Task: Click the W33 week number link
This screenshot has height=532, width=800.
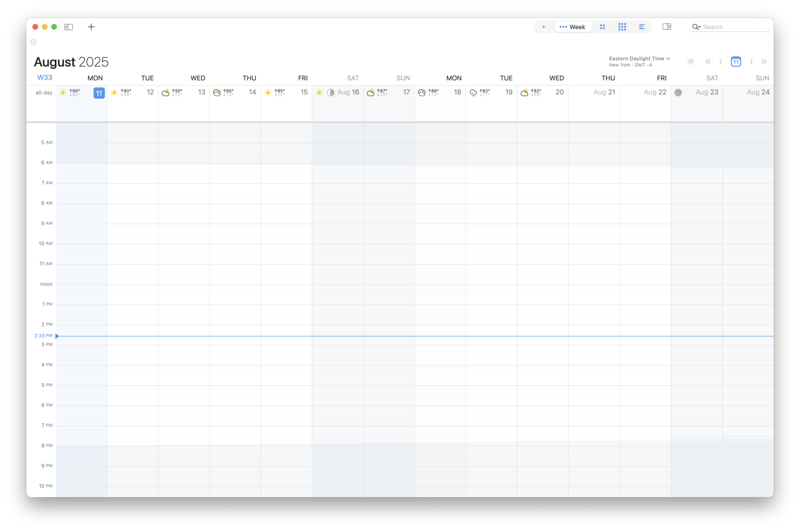Action: coord(45,78)
